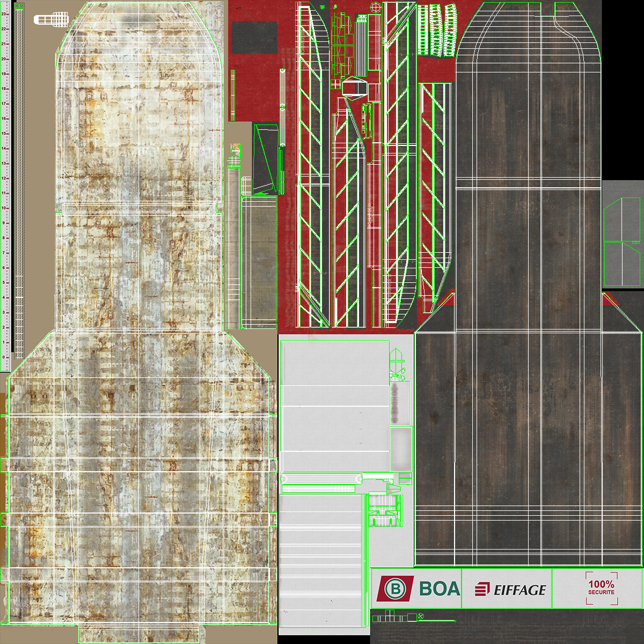
Task: Select the red Eiffage stacked-bars logo mark
Action: tap(482, 589)
